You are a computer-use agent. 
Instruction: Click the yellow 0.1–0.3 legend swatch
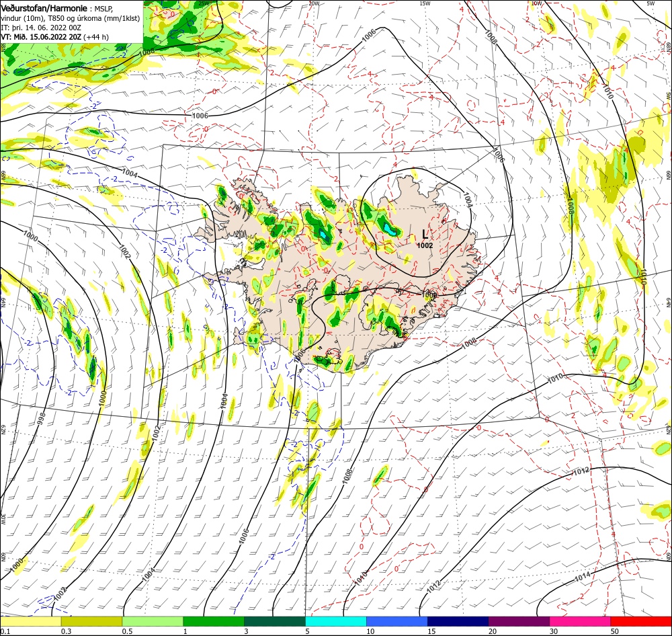[30, 621]
